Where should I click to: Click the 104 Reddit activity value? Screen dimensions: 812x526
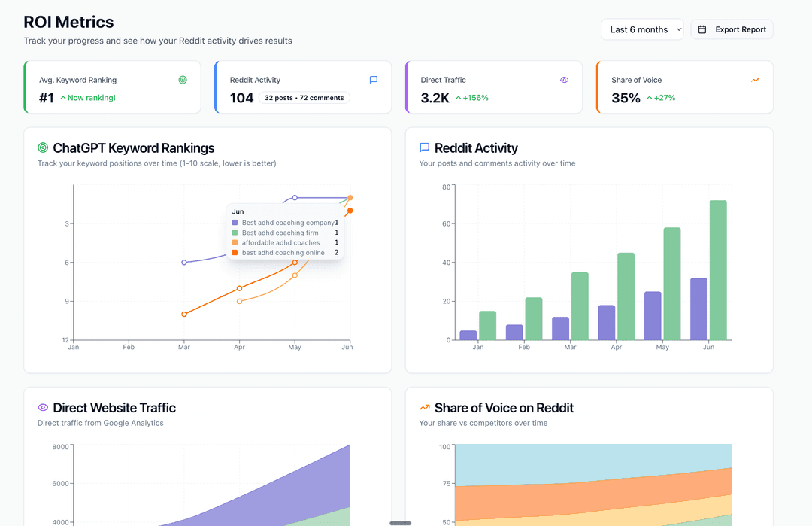242,98
